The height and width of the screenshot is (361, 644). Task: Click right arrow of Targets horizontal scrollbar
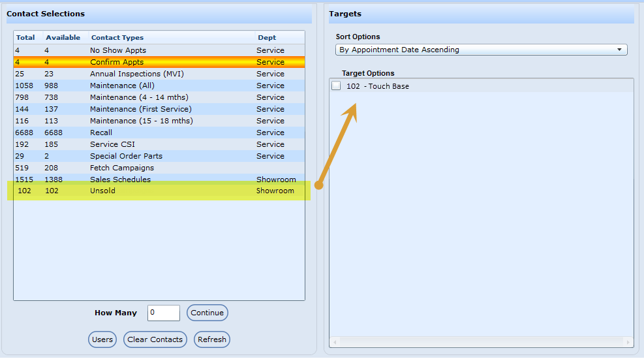tap(629, 342)
